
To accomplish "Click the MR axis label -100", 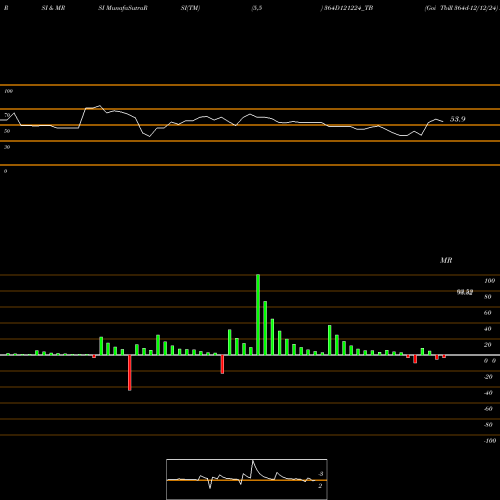I will click(490, 441).
